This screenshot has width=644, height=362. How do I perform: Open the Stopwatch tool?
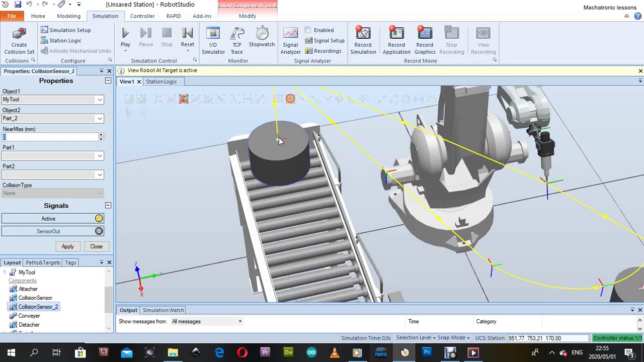pyautogui.click(x=262, y=38)
